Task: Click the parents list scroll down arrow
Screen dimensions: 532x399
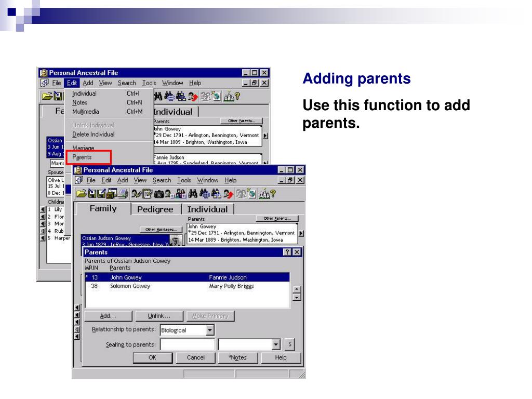Action: pos(297,298)
